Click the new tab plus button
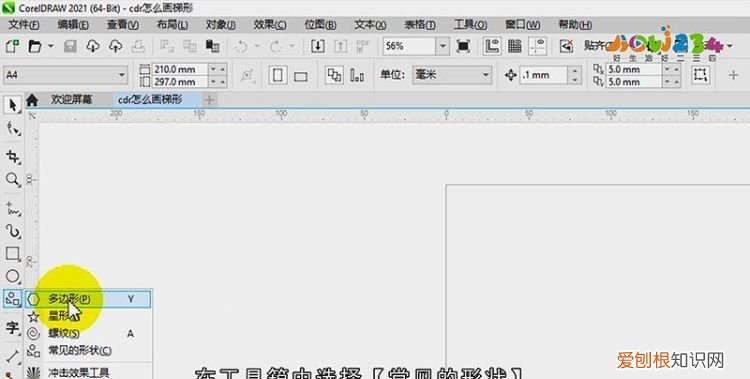Viewport: 750px width, 379px height. (x=209, y=100)
